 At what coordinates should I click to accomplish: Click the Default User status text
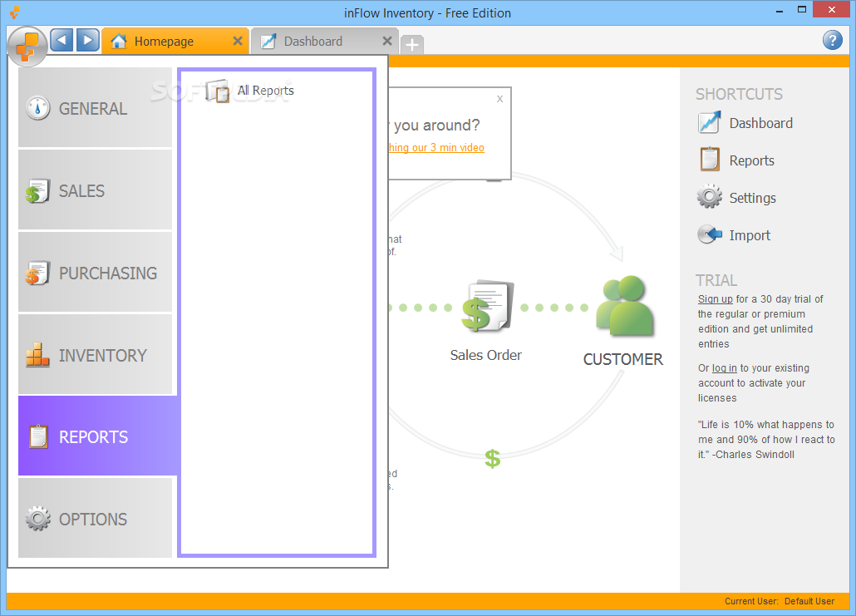(809, 601)
